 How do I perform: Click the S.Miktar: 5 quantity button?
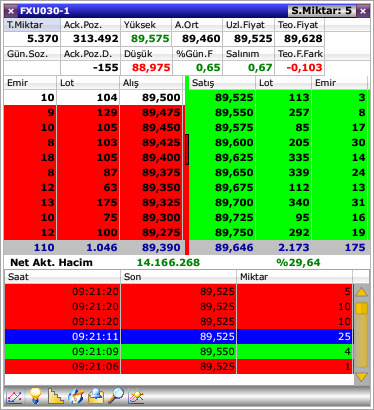point(322,11)
